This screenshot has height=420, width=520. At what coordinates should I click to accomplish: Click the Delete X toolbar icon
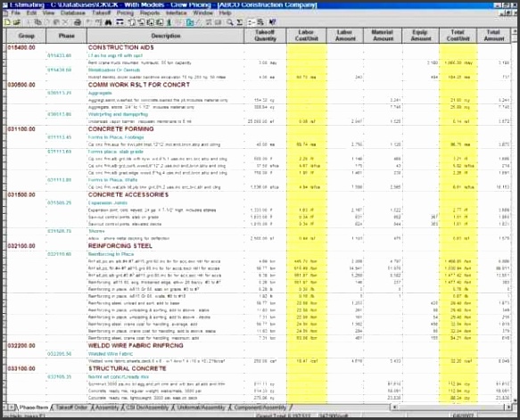(65, 22)
